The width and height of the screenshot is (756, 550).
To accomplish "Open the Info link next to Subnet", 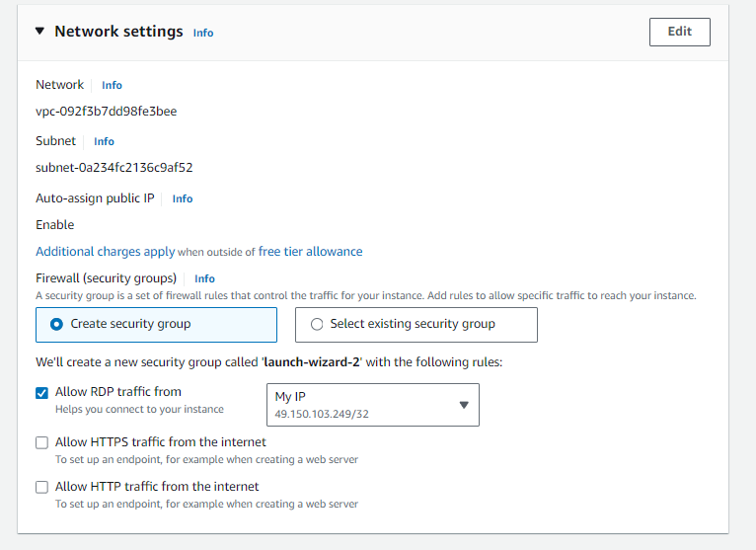I will pyautogui.click(x=104, y=142).
